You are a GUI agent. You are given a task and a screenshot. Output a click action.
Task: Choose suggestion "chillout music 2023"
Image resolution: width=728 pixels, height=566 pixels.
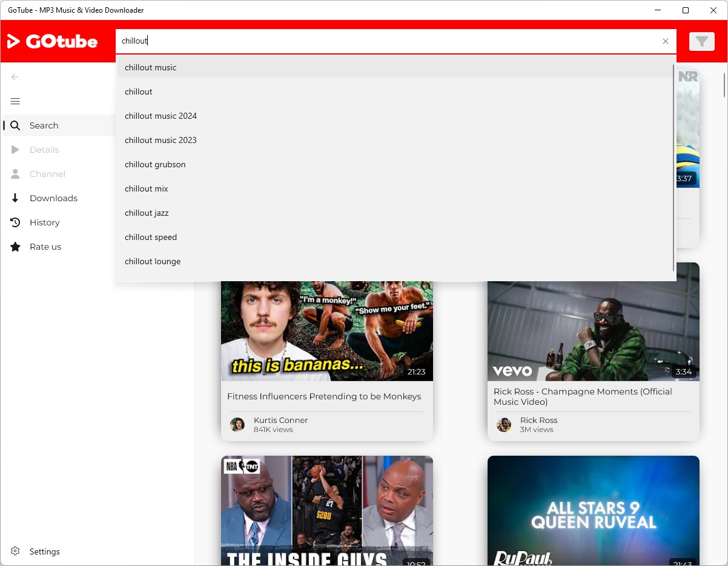(x=395, y=140)
